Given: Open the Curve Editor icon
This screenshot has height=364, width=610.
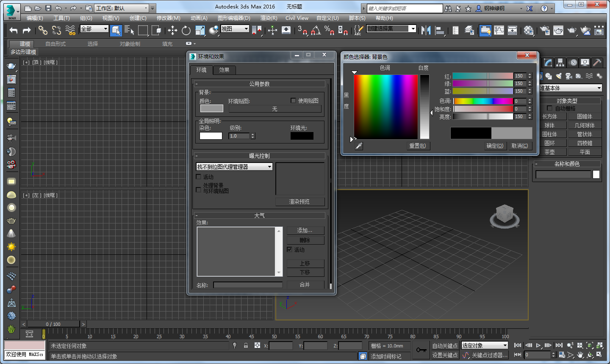Looking at the screenshot, I should pos(499,30).
